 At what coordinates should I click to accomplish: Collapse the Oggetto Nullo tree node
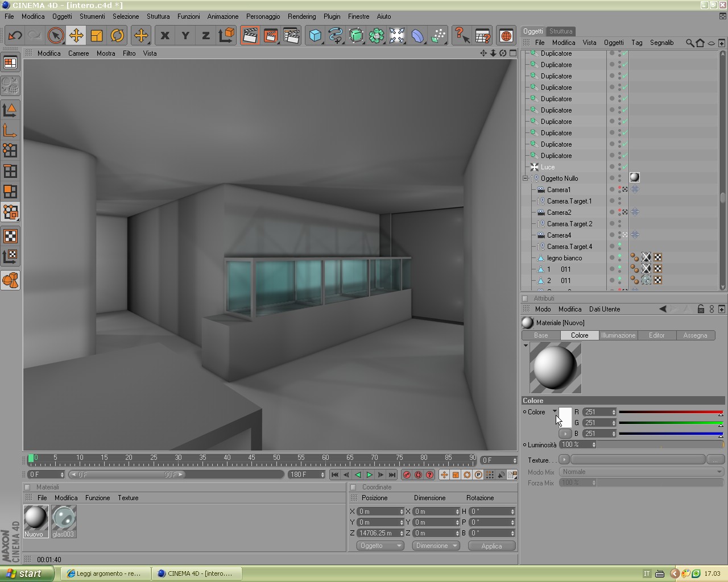526,178
